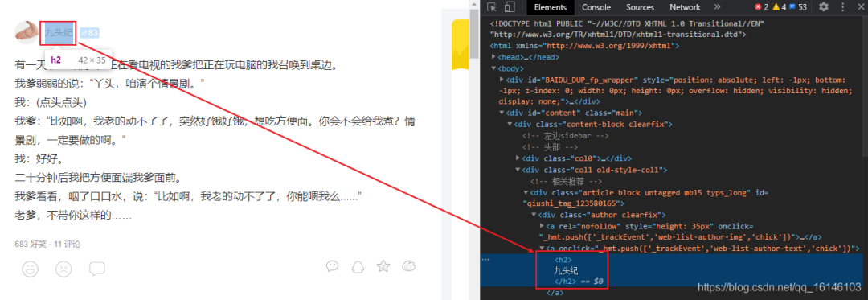Screen dimensions: 868x300
Task: Open the comment bubble icon under post
Action: [97, 269]
